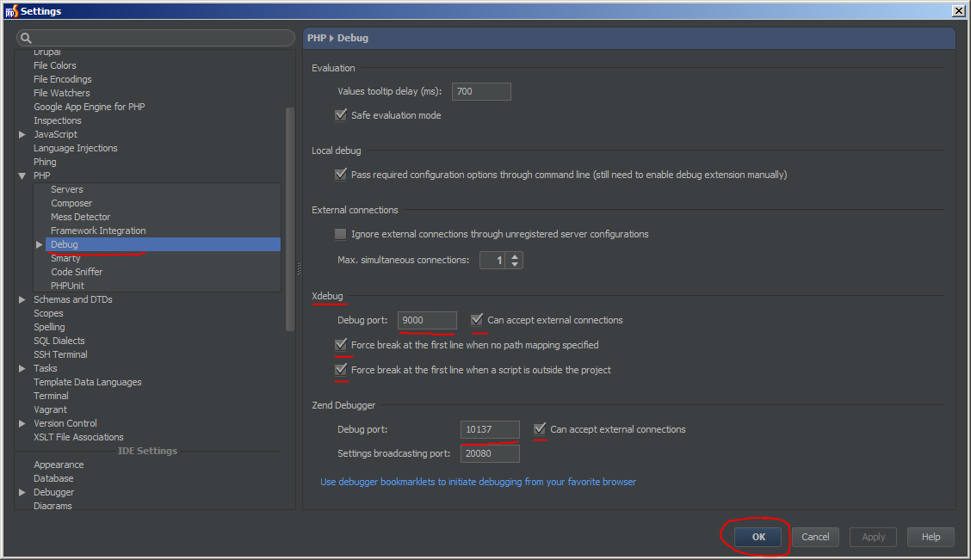
Task: Close the Settings dialog
Action: pyautogui.click(x=958, y=10)
